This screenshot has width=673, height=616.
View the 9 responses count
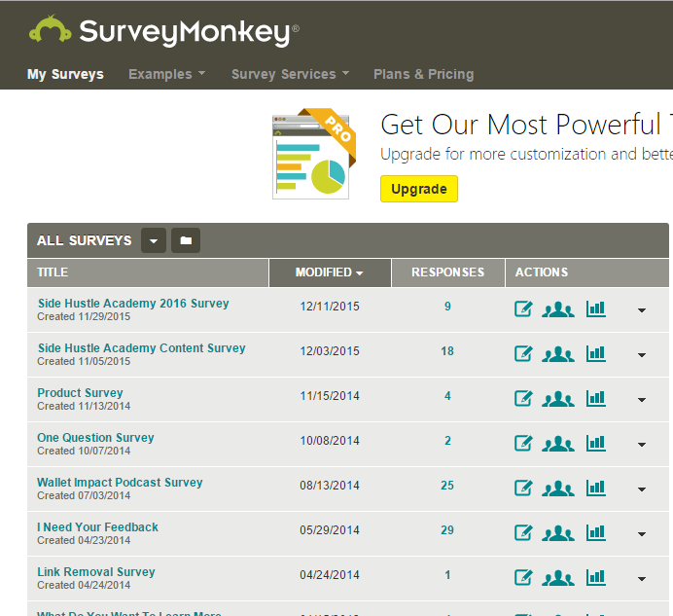(447, 307)
